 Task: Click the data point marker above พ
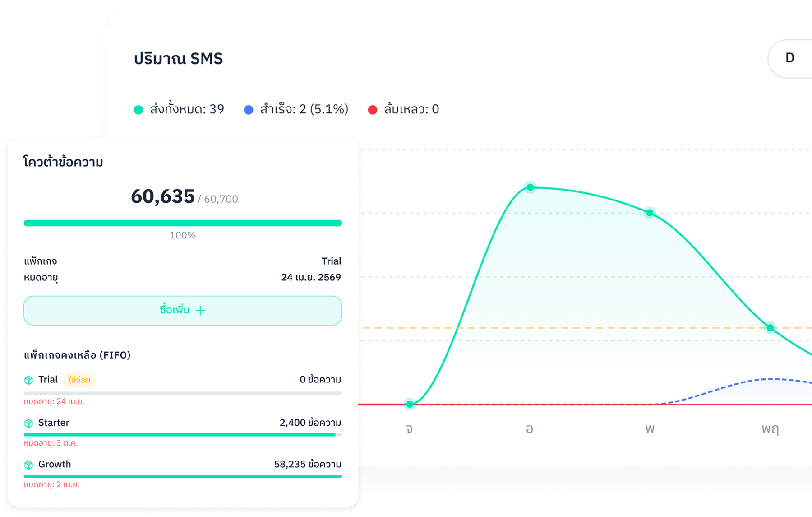[x=650, y=212]
